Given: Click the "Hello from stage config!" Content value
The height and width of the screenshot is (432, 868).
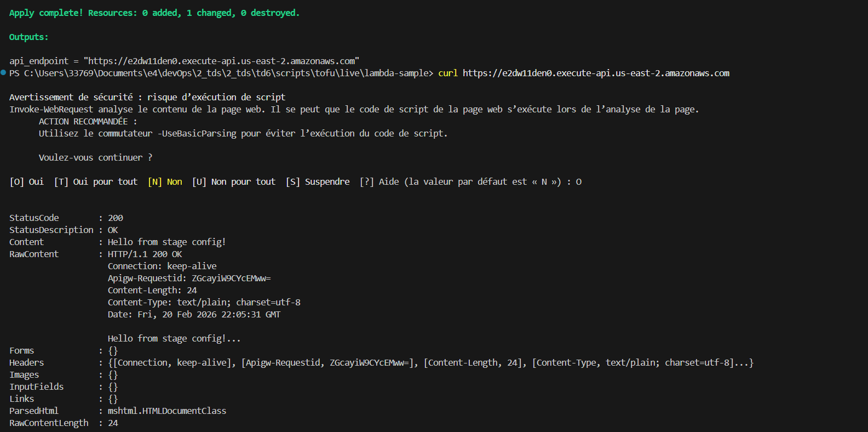Looking at the screenshot, I should click(x=166, y=242).
